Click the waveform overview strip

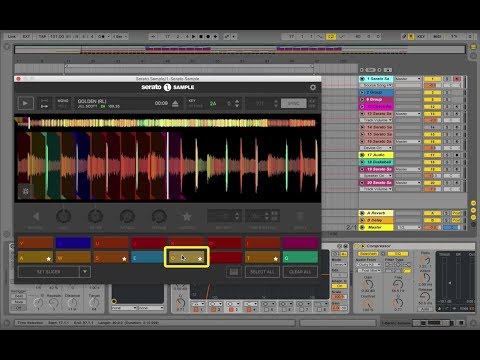[x=167, y=123]
